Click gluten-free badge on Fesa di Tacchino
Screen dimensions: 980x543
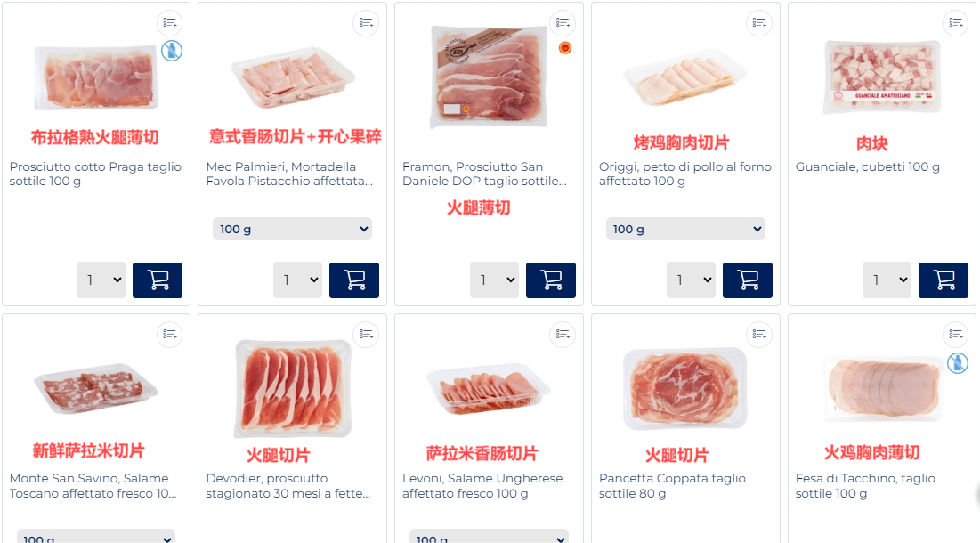point(957,363)
